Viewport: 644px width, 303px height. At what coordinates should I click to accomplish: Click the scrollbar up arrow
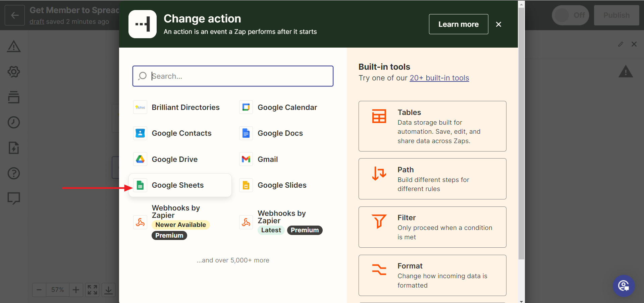(521, 4)
